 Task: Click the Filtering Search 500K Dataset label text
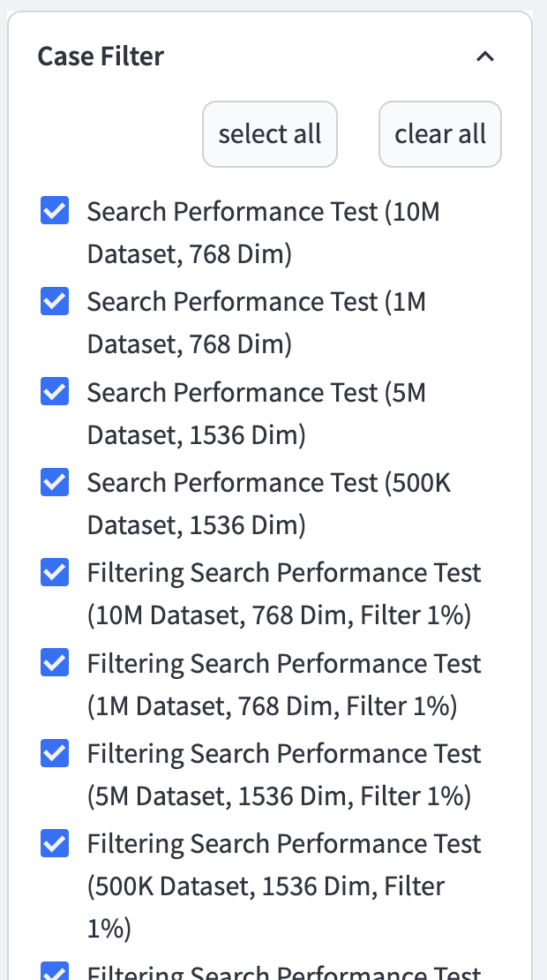coord(284,885)
